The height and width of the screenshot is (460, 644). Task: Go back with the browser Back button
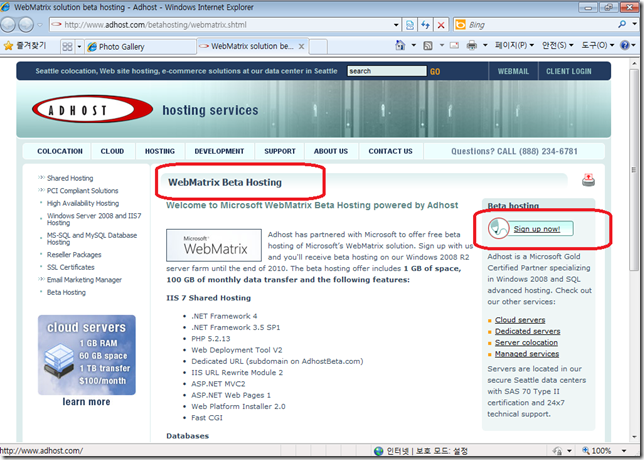point(7,25)
